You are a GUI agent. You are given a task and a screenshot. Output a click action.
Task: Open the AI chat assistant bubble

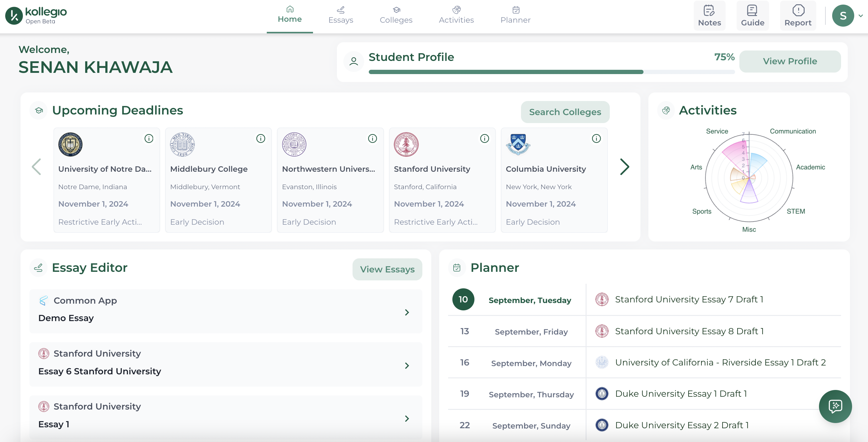[x=835, y=406]
